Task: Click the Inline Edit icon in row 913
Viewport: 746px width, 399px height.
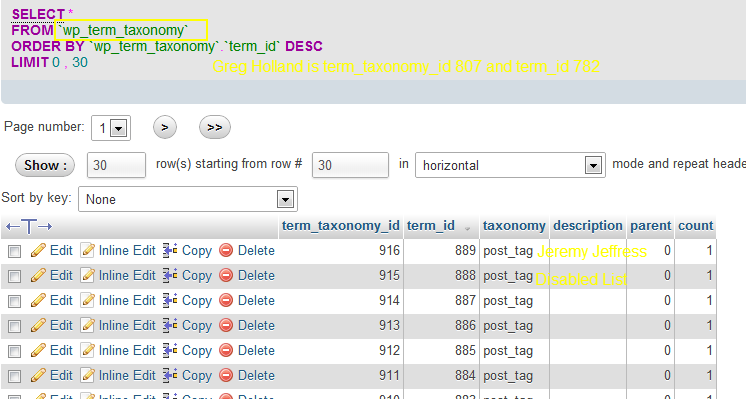Action: (x=88, y=325)
